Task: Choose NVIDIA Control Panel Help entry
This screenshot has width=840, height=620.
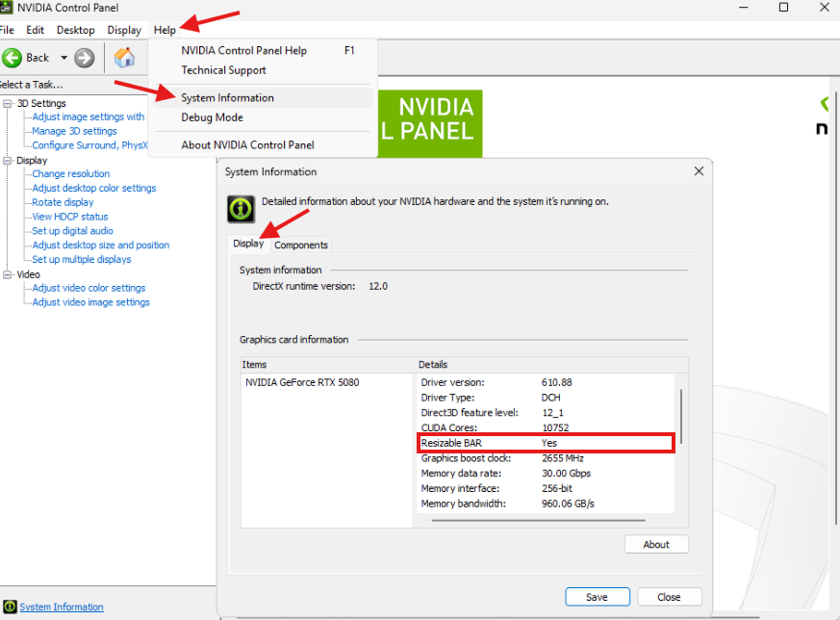Action: (x=263, y=50)
